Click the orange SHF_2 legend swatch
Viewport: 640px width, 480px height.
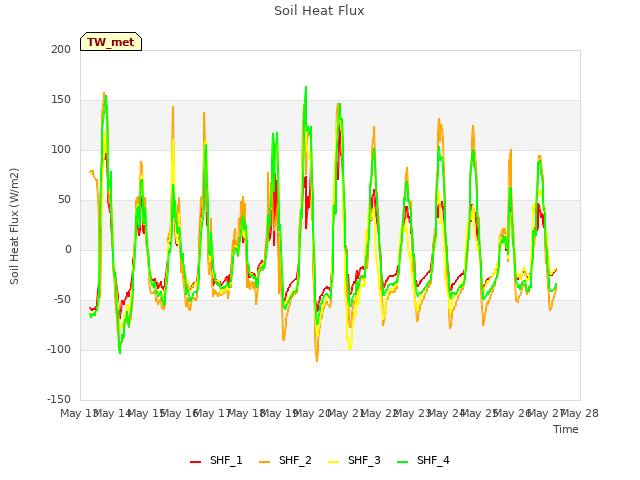[264, 462]
